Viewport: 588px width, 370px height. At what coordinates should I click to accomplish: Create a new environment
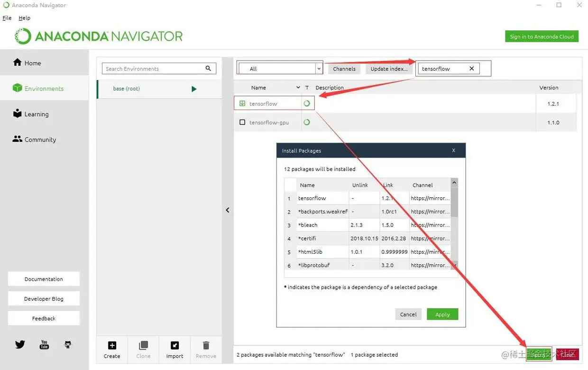pos(112,350)
